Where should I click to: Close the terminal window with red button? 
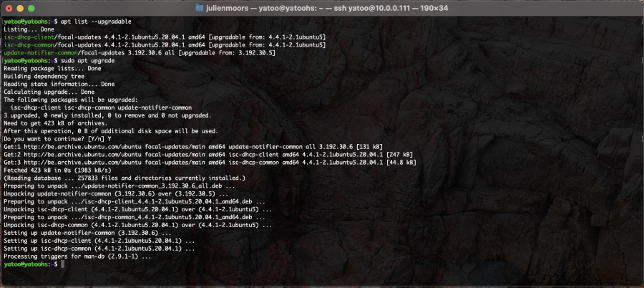click(x=9, y=7)
